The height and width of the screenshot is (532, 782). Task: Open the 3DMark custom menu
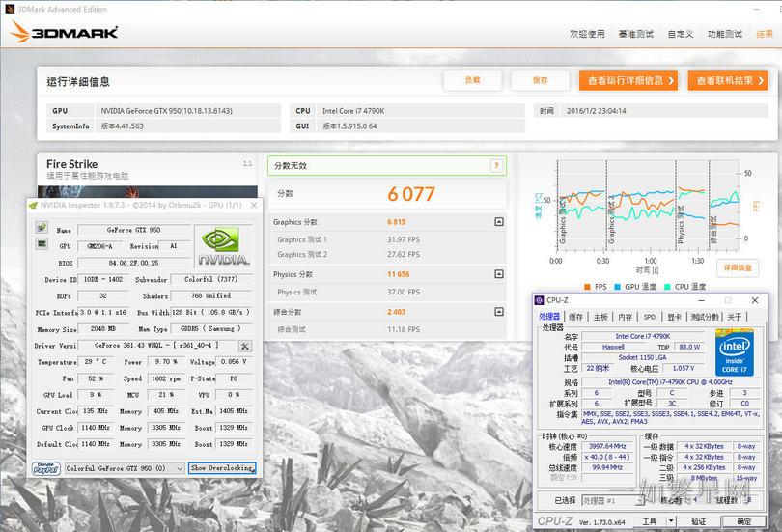click(x=681, y=34)
